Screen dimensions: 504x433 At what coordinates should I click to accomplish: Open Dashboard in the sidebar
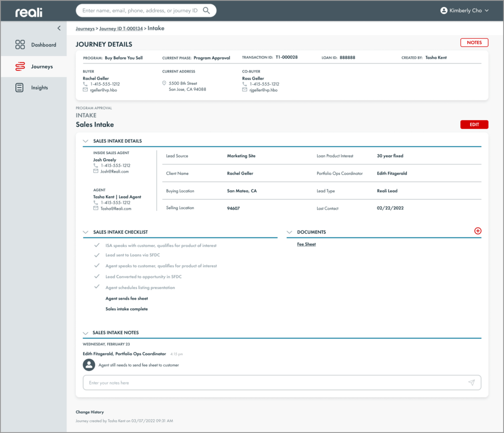(34, 45)
